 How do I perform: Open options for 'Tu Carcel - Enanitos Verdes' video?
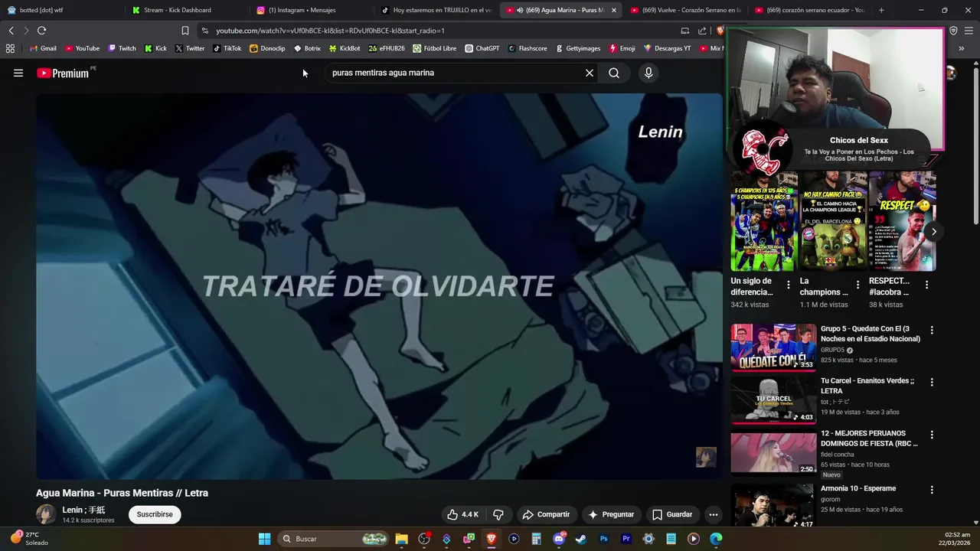click(x=932, y=382)
